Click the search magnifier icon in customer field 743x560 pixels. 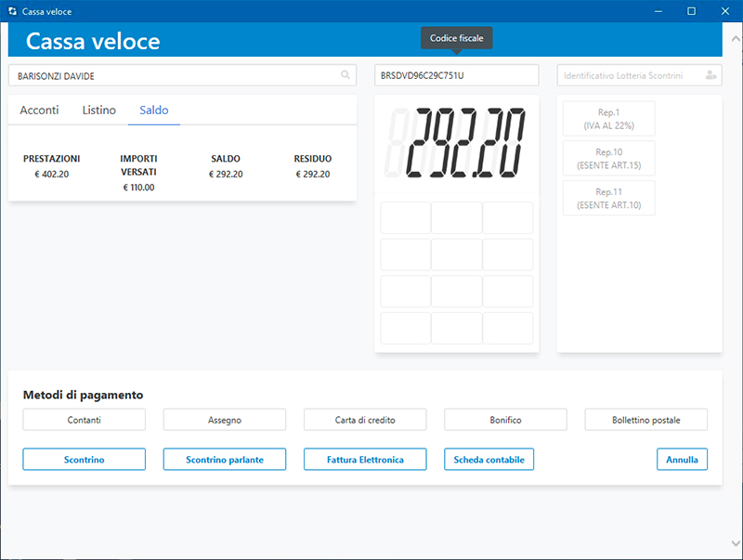[x=345, y=75]
